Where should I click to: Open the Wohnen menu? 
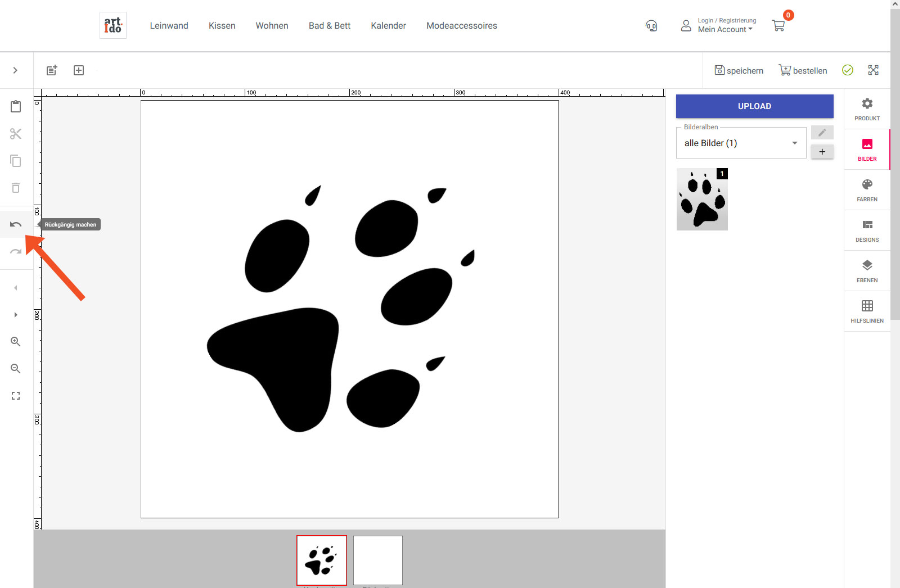(272, 26)
